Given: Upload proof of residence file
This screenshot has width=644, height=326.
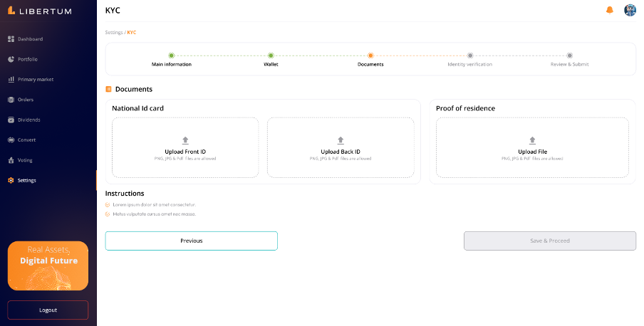Looking at the screenshot, I should pyautogui.click(x=532, y=147).
